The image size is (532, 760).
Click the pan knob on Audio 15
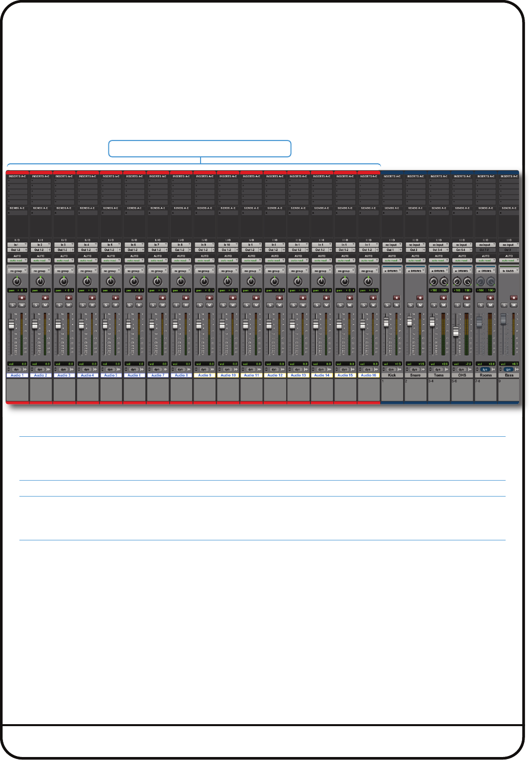pos(344,281)
